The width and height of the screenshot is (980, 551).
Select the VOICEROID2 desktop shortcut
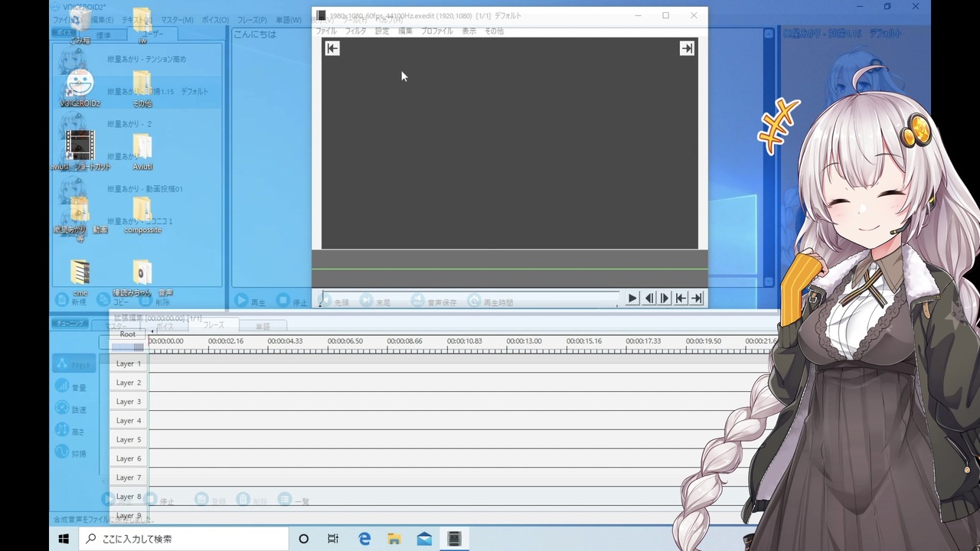click(x=80, y=89)
